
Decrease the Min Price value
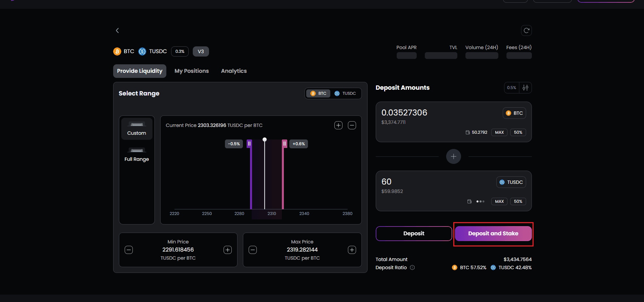[129, 250]
